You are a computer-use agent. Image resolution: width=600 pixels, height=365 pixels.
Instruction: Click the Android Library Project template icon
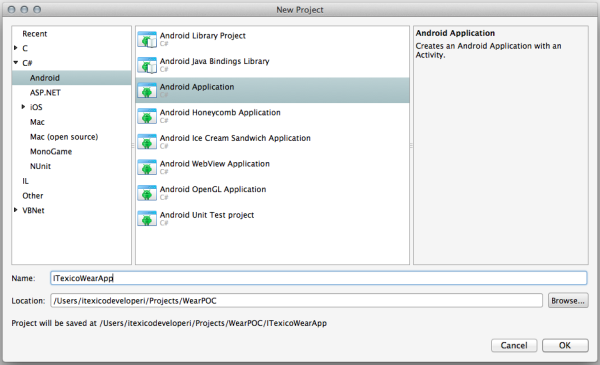147,39
